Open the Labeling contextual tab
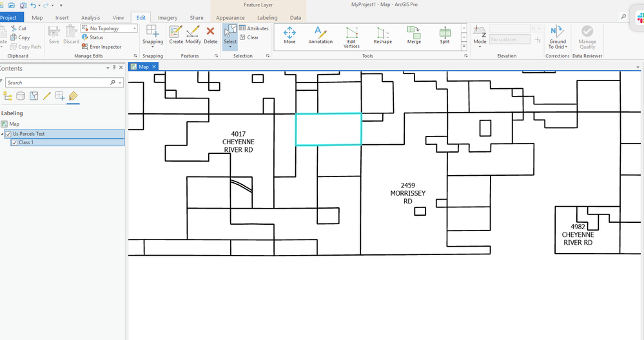 [268, 17]
